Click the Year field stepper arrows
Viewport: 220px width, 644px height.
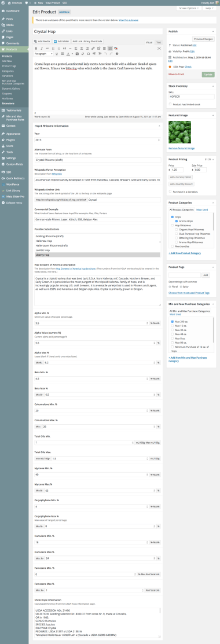(159, 139)
